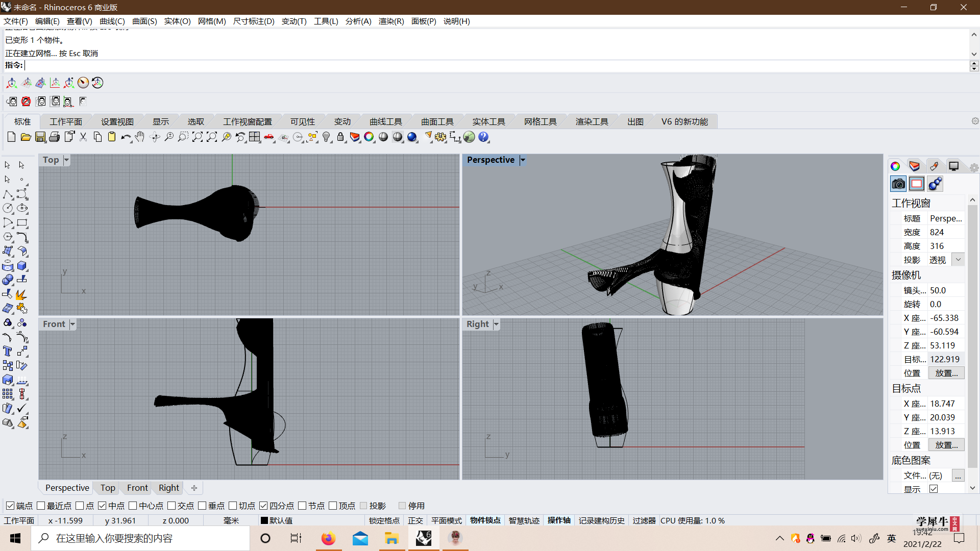Click the camera 位置 放置... button

(946, 373)
